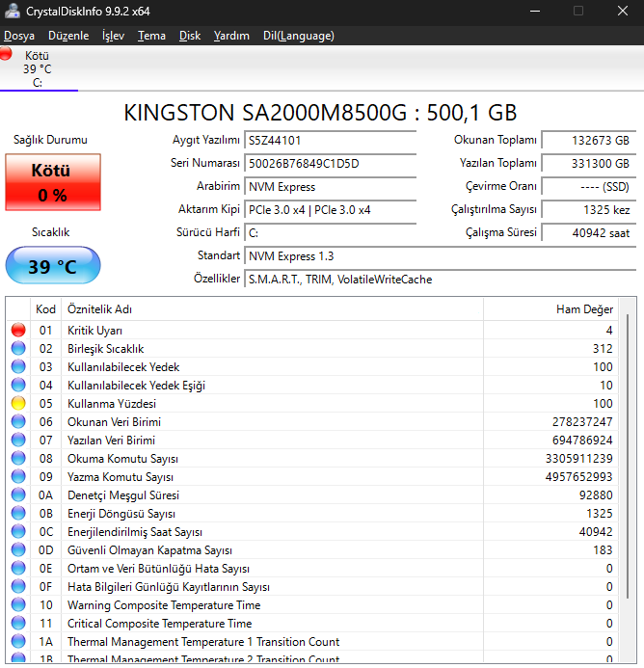Click the blue icon beside Güvenli Olmayan Kapatma Sayısı
Screen dimensions: 644x668
[18, 549]
